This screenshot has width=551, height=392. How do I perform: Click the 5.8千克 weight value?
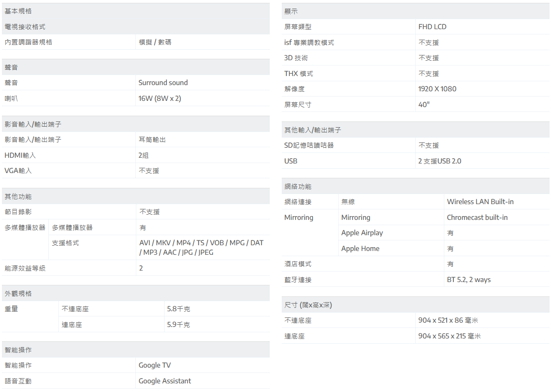pyautogui.click(x=178, y=309)
